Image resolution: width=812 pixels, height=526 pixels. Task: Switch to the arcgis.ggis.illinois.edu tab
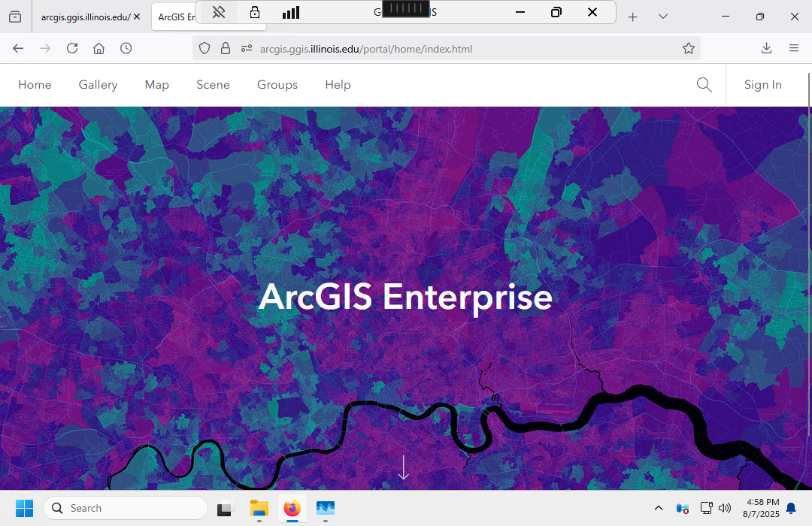pyautogui.click(x=84, y=17)
